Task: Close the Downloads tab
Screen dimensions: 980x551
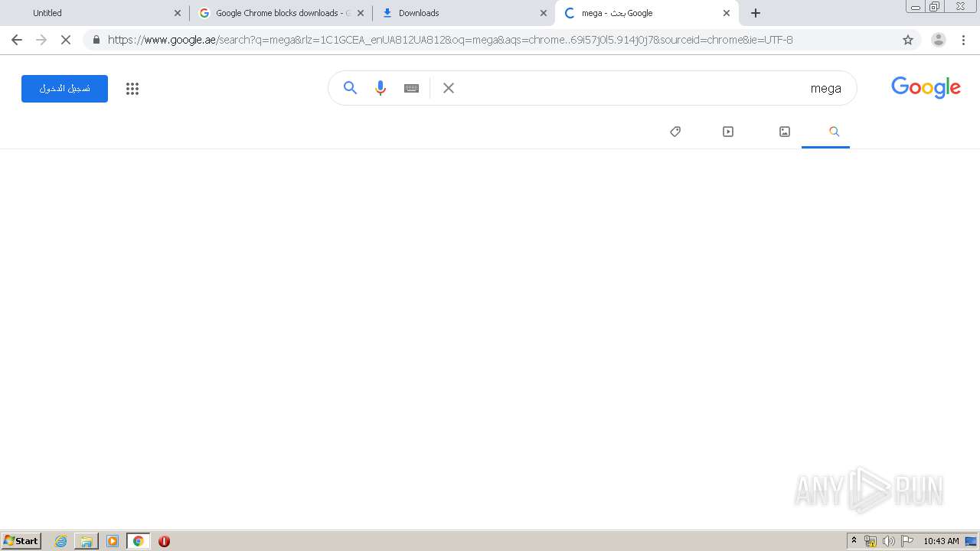Action: tap(544, 13)
